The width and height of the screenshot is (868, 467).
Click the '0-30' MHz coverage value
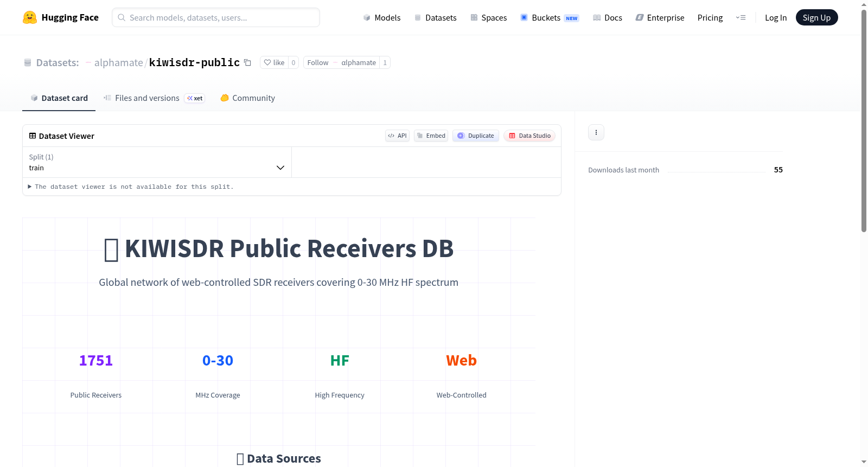click(x=218, y=361)
